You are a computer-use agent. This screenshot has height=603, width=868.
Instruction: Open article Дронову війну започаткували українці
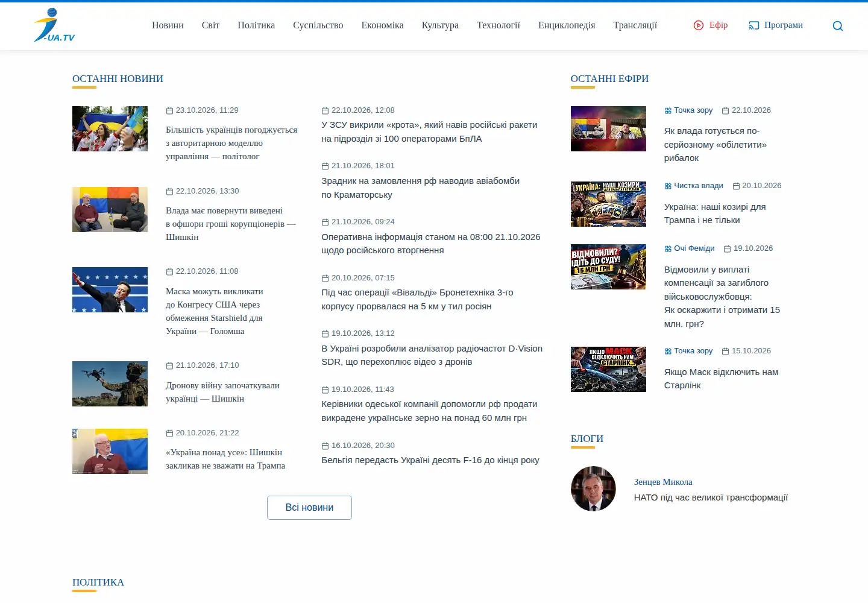coord(222,392)
